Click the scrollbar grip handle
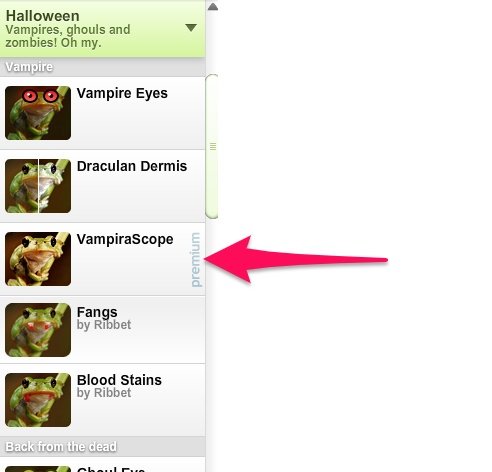Viewport: 492px width, 472px height. click(213, 146)
